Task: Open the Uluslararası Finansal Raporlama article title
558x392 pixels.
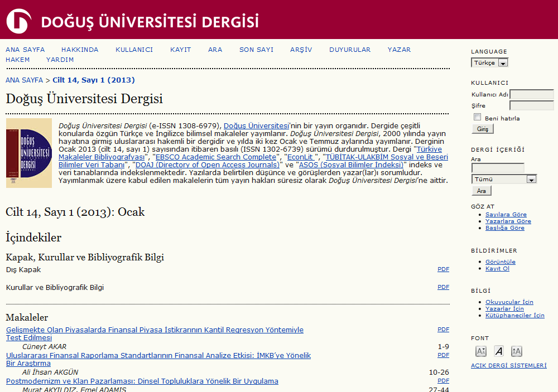Action: point(158,359)
